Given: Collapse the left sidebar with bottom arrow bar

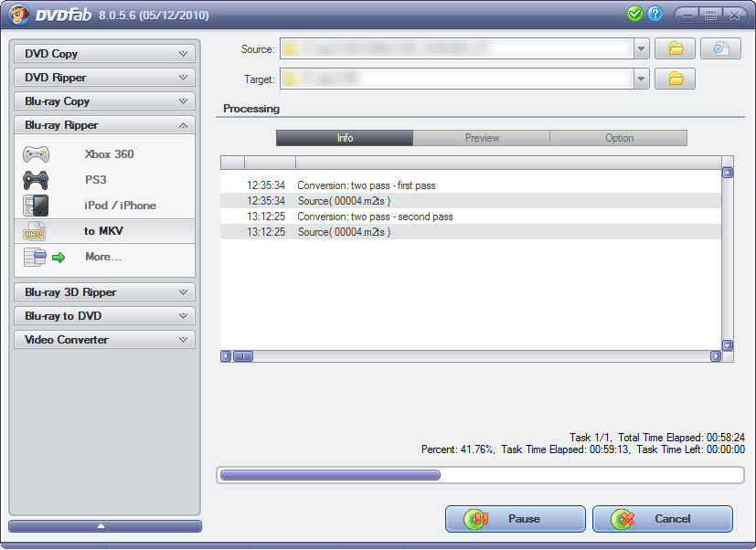Looking at the screenshot, I should (x=104, y=526).
